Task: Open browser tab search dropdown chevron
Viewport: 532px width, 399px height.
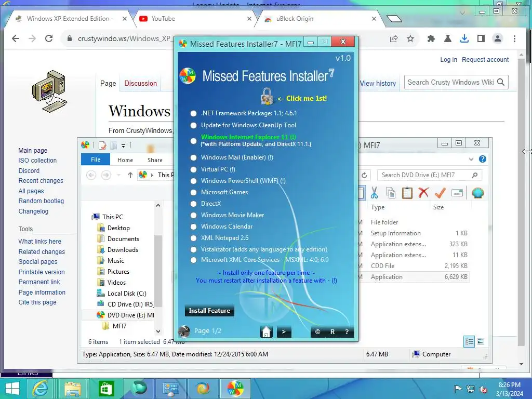Action: [x=462, y=13]
